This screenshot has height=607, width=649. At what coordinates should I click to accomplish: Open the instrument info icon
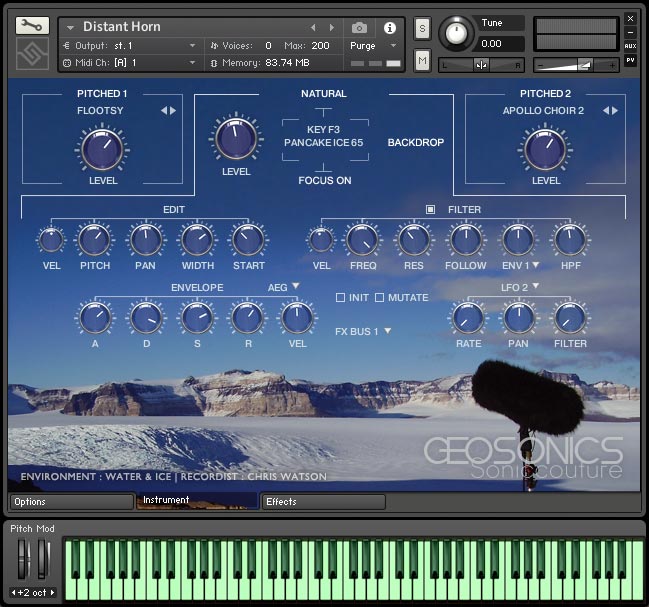(x=390, y=27)
